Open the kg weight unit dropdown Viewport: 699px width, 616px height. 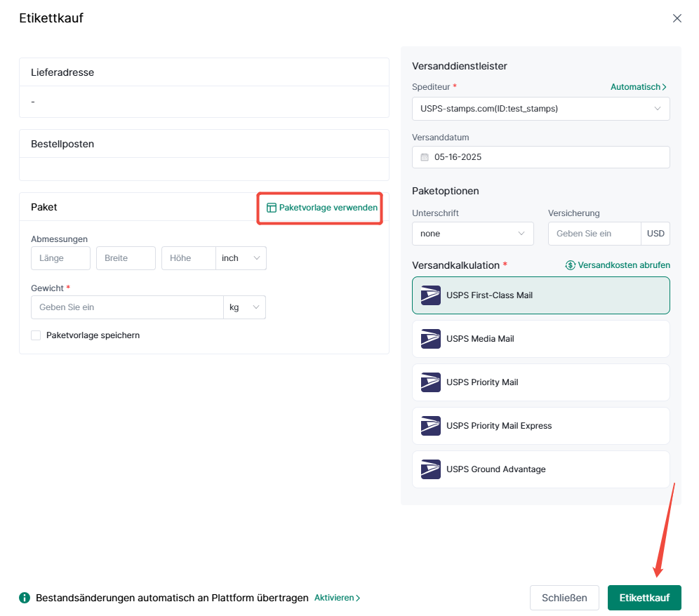pos(244,307)
